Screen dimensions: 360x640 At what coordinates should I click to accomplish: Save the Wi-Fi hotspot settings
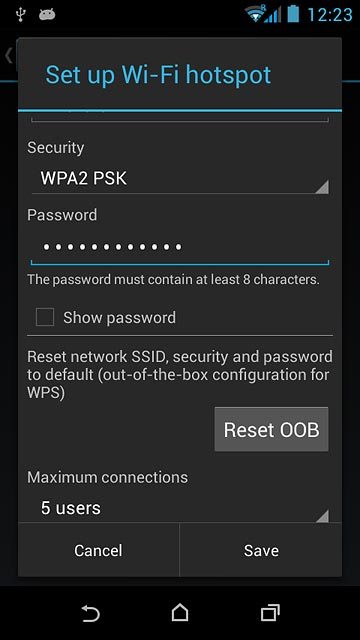point(261,550)
